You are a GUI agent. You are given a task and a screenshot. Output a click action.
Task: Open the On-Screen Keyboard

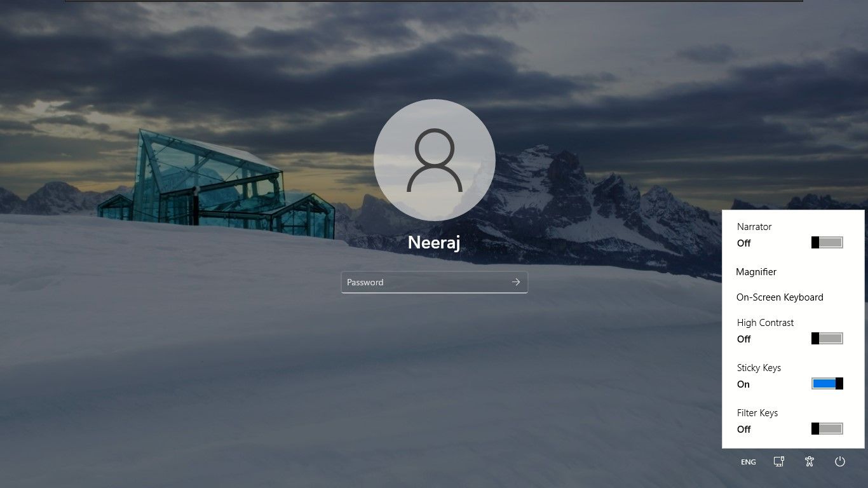click(x=780, y=297)
